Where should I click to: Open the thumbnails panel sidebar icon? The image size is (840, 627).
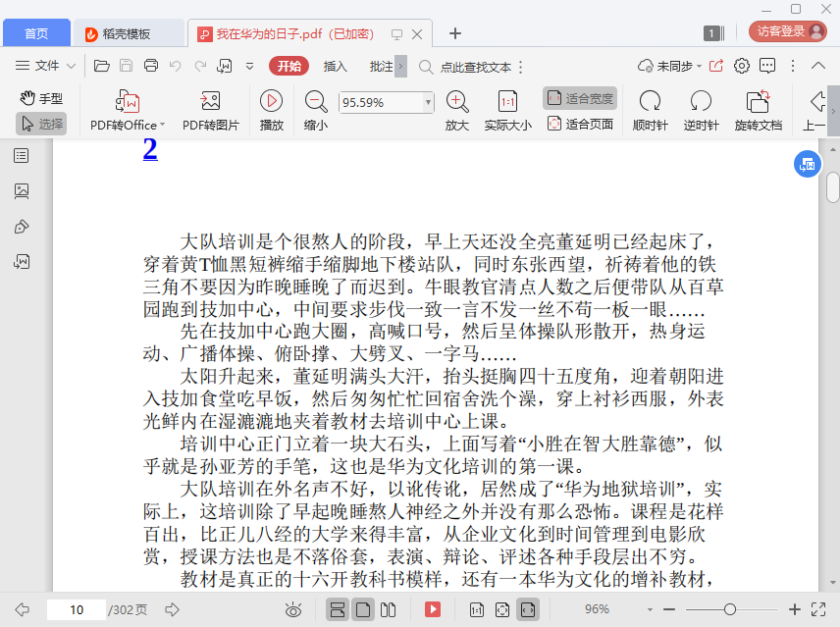(x=22, y=191)
